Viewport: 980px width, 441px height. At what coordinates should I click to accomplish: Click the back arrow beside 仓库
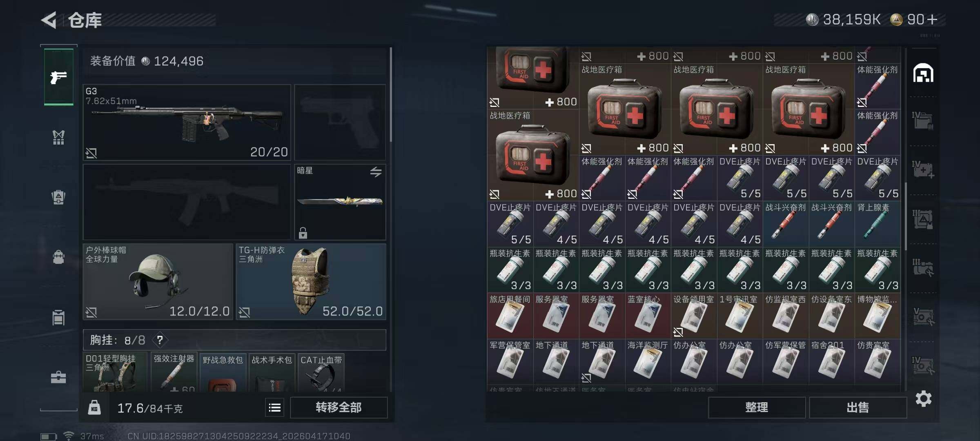(x=49, y=20)
